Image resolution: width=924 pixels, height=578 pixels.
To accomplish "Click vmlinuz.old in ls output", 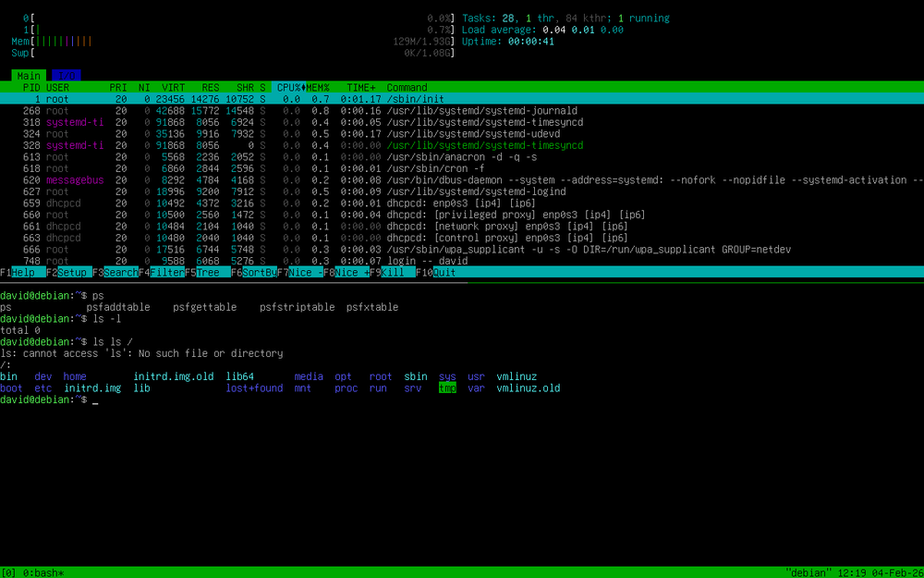I will [529, 388].
